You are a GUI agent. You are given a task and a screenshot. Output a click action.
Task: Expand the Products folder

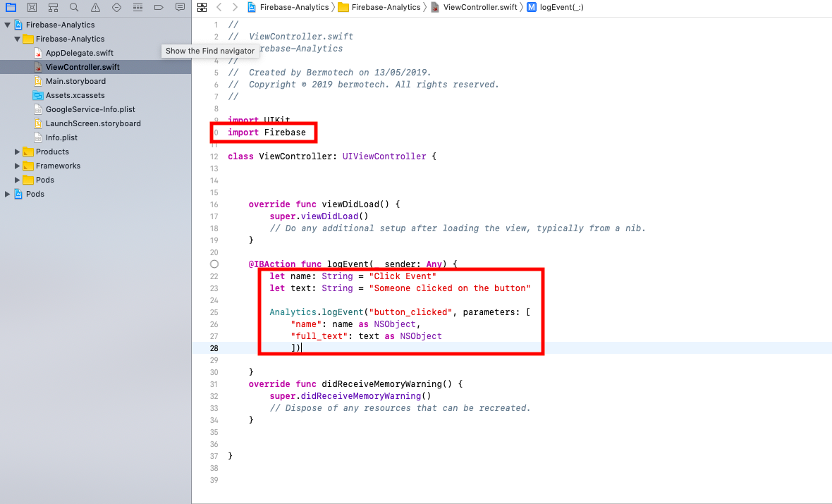18,152
